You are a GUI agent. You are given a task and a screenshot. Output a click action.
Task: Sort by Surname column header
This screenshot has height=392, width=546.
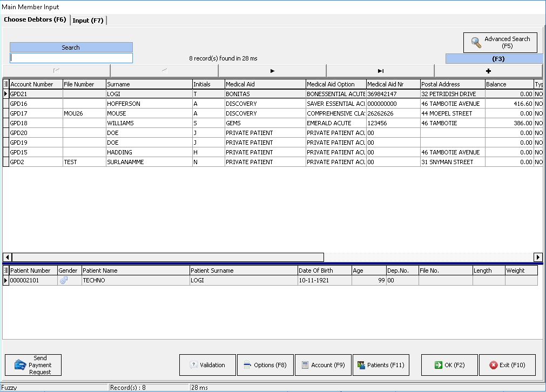(x=149, y=84)
